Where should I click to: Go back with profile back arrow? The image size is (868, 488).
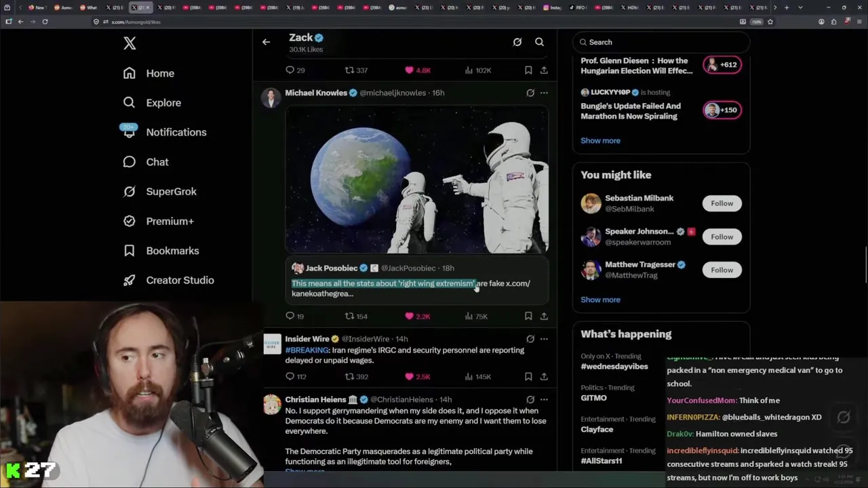266,42
